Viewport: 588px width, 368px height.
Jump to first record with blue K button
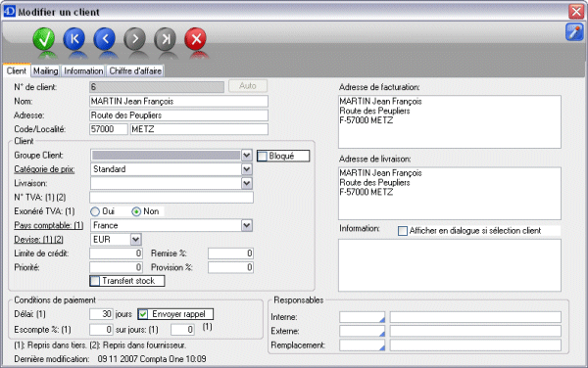[74, 39]
